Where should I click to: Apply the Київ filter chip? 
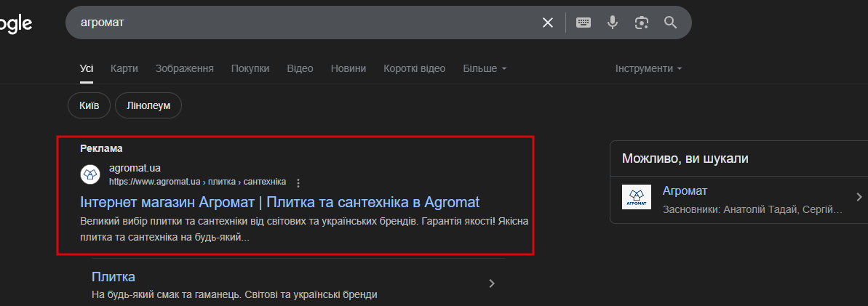click(x=89, y=105)
